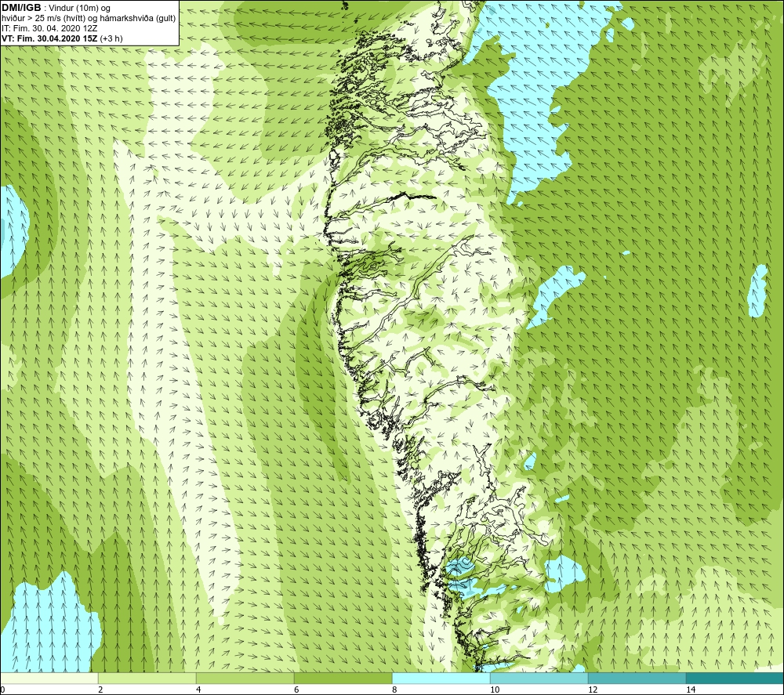Click the 10-12 m/s cyan legend swatch
This screenshot has width=784, height=695.
click(x=539, y=679)
